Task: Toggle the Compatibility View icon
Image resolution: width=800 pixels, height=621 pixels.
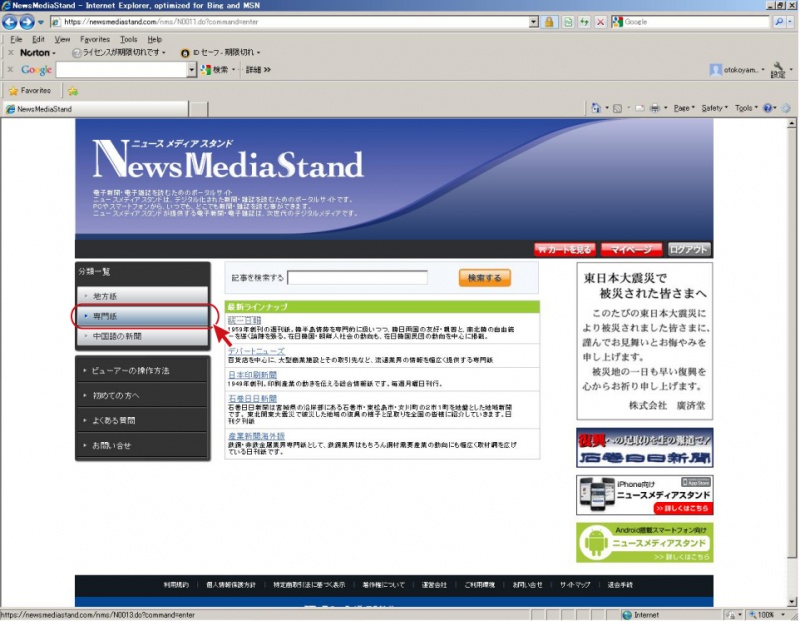Action: click(x=568, y=22)
